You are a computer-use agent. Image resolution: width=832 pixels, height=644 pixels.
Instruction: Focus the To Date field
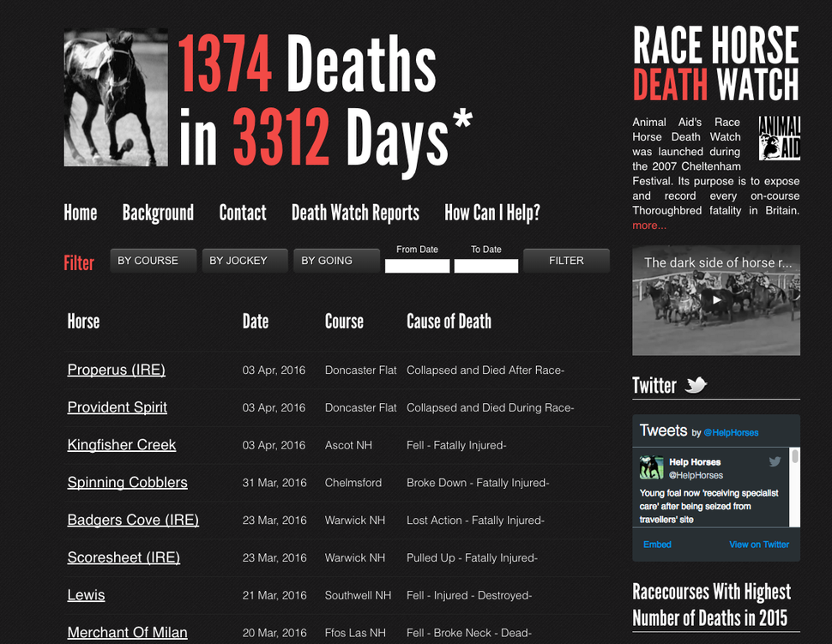point(486,266)
